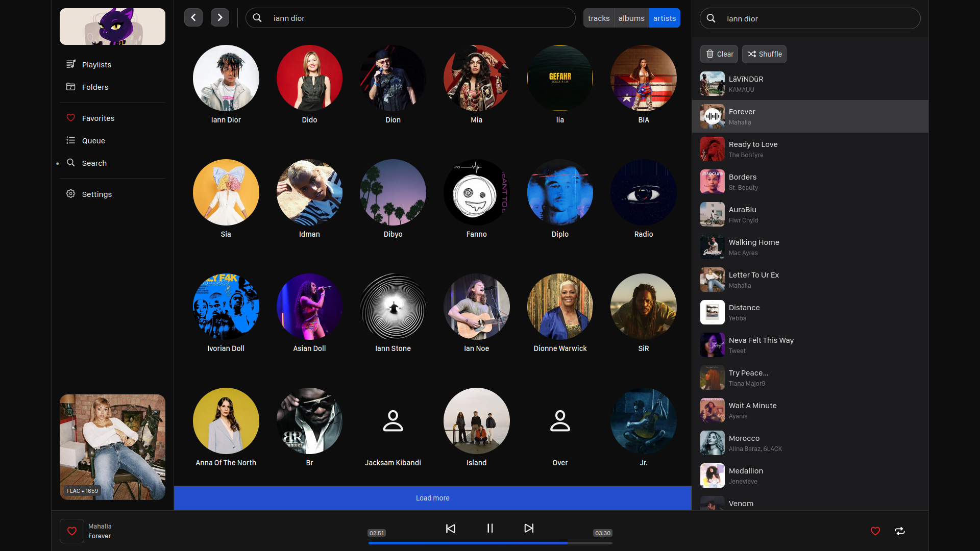Switch to the albums tab
The width and height of the screenshot is (980, 551).
pos(631,18)
